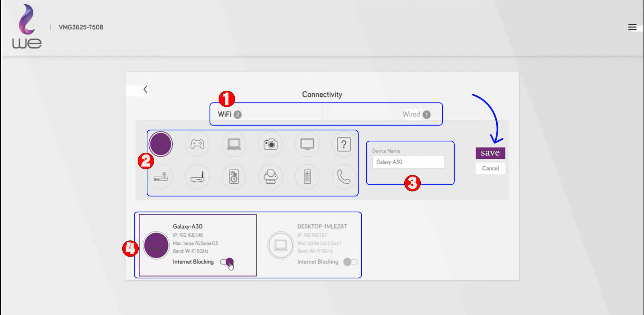
Task: Select the telephone handset icon
Action: 343,177
